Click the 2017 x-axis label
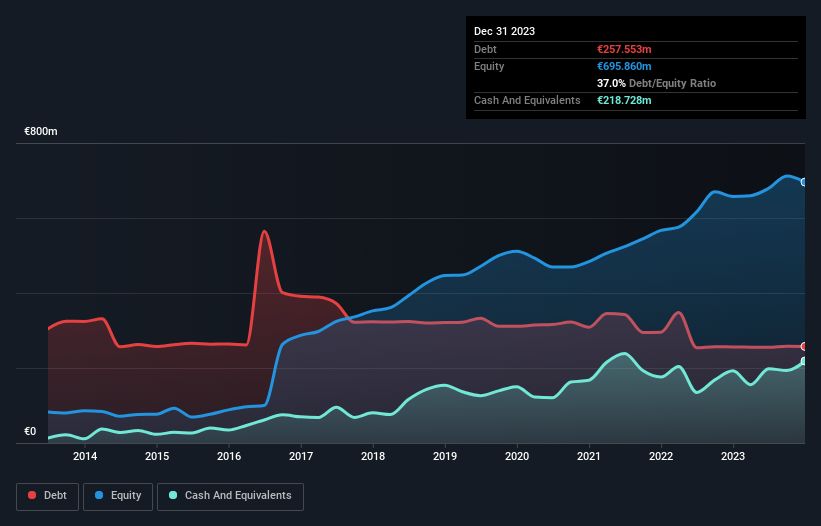This screenshot has height=526, width=821. click(301, 456)
